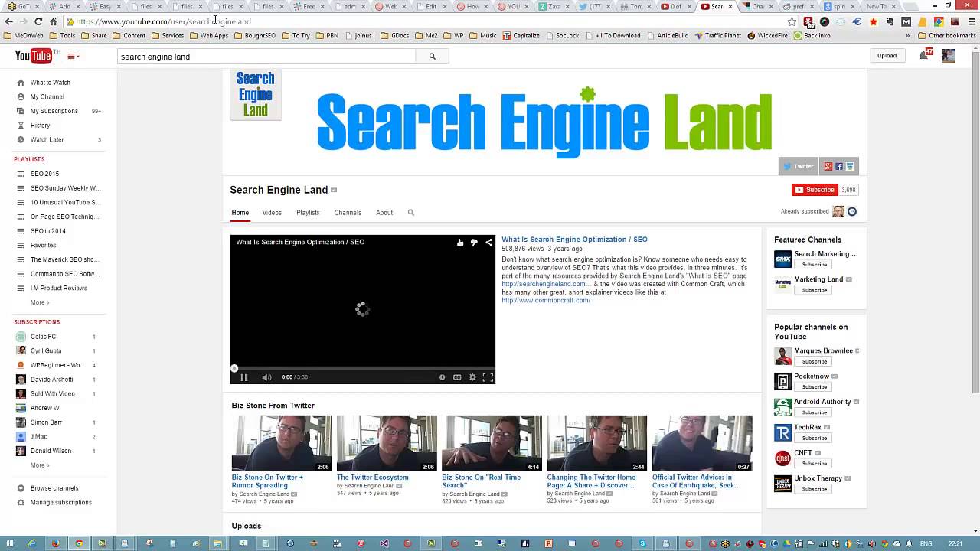
Task: Click the search magnifier button
Action: click(x=432, y=56)
